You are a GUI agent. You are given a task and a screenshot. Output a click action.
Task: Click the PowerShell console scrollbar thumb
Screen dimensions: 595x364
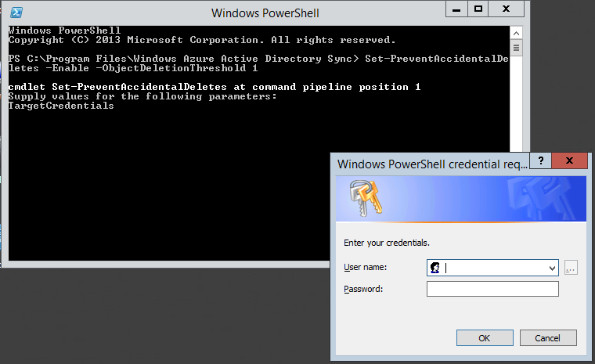516,48
